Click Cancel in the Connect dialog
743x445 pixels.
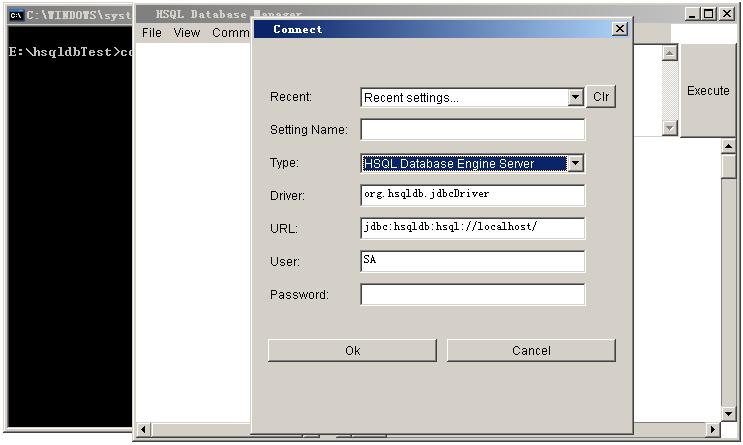[x=531, y=350]
